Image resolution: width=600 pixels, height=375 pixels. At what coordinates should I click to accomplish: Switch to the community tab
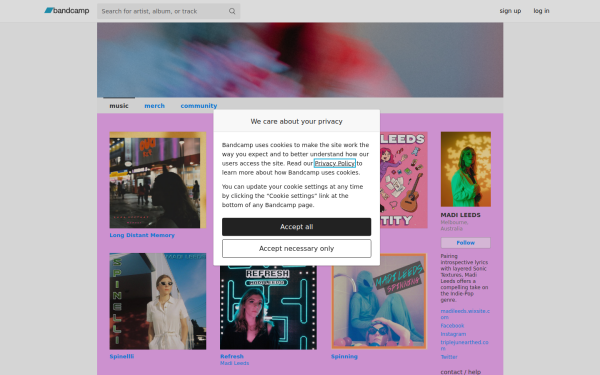pos(199,106)
